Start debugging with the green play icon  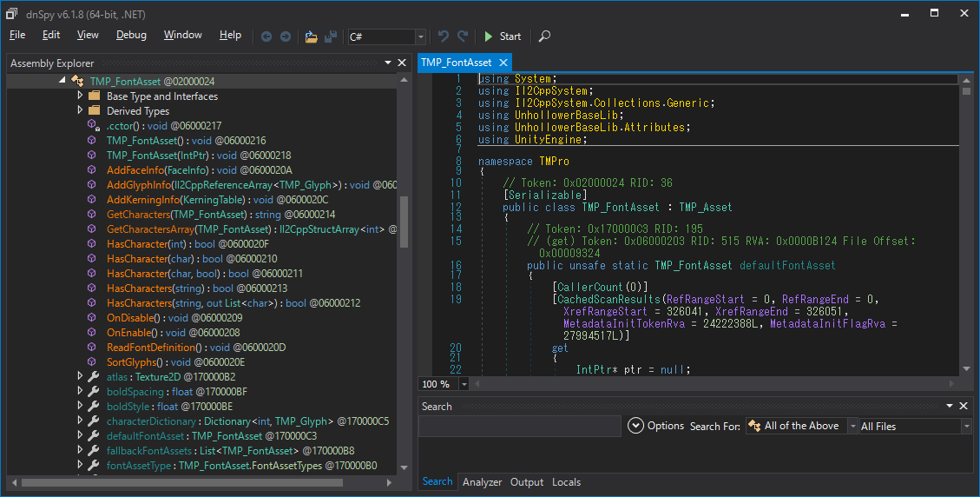tap(488, 36)
